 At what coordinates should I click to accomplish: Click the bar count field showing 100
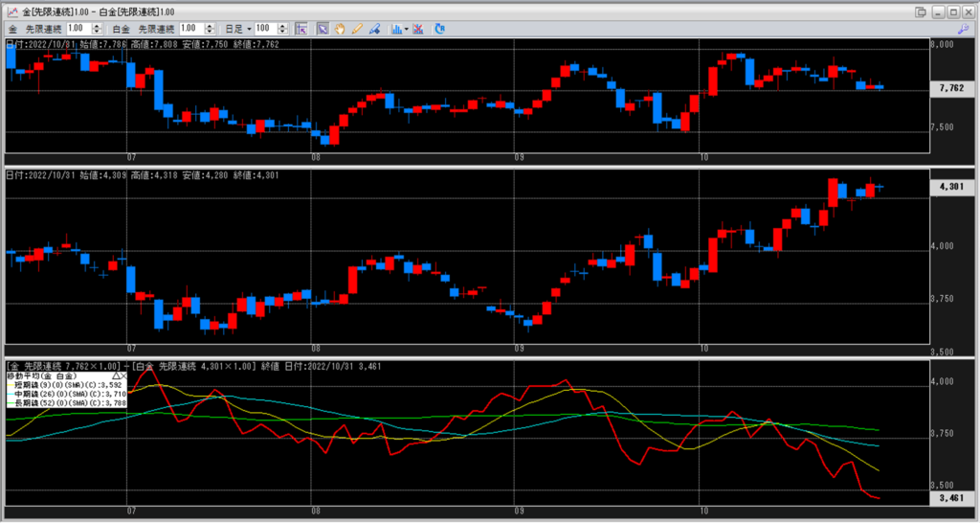266,29
